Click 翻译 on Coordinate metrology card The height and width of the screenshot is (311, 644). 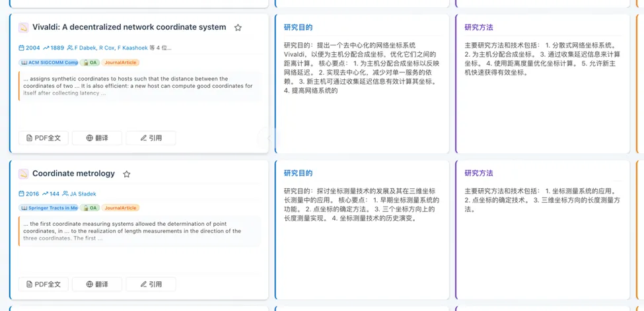pos(97,285)
